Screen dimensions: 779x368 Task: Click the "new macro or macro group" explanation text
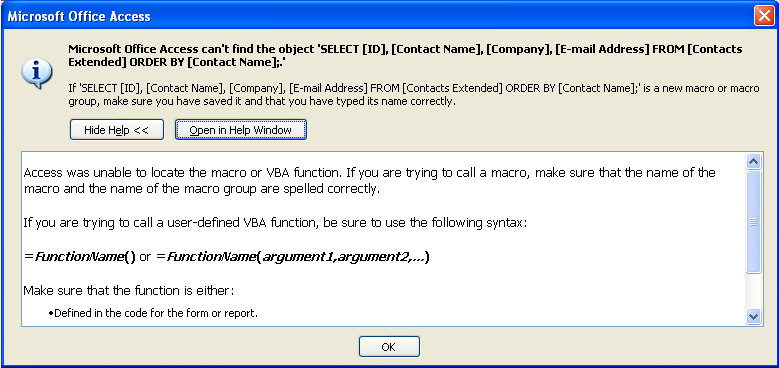tap(413, 95)
